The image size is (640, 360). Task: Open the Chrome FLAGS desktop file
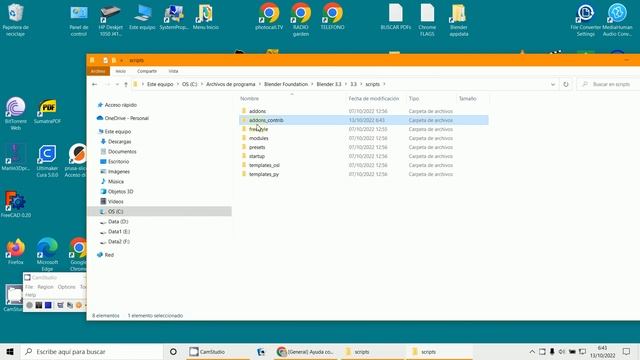pyautogui.click(x=427, y=20)
